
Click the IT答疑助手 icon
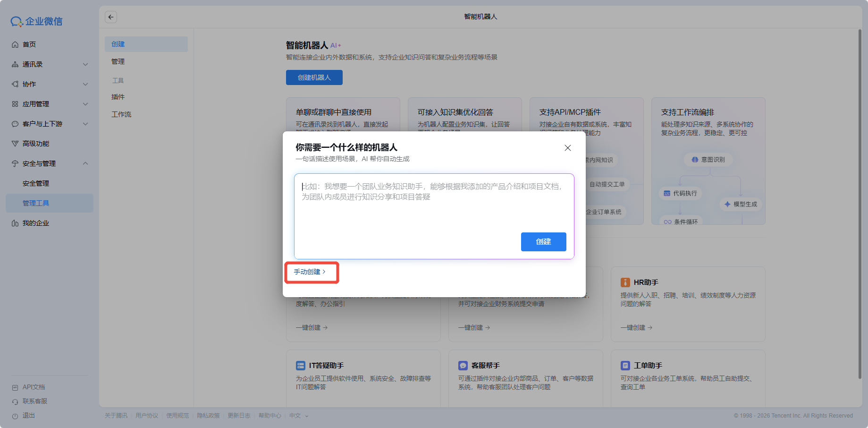[x=300, y=366]
